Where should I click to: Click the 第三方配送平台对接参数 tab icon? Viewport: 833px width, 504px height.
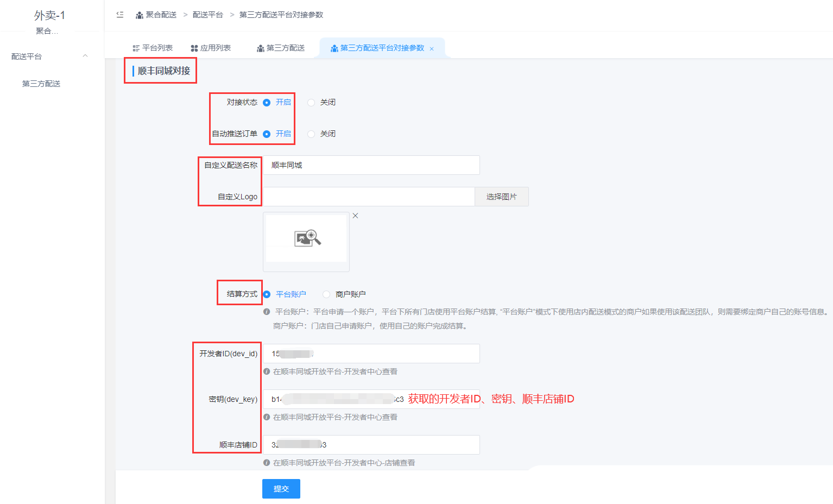coord(335,48)
